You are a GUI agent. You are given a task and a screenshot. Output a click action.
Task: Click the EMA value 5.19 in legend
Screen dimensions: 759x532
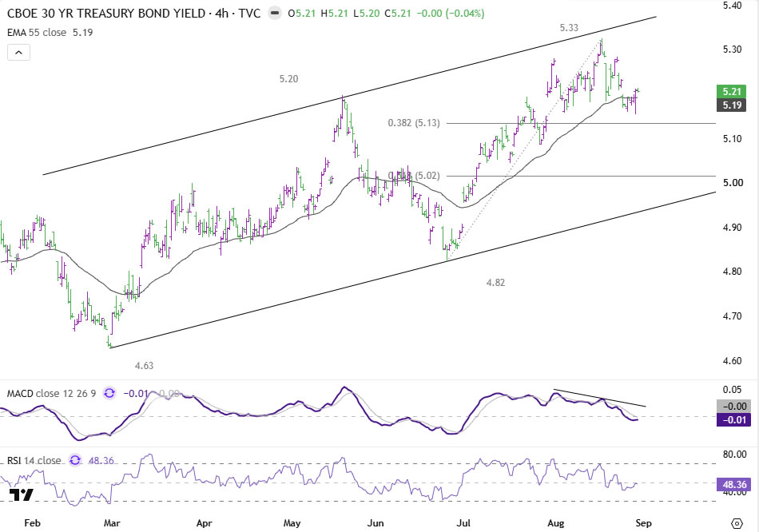(x=83, y=33)
